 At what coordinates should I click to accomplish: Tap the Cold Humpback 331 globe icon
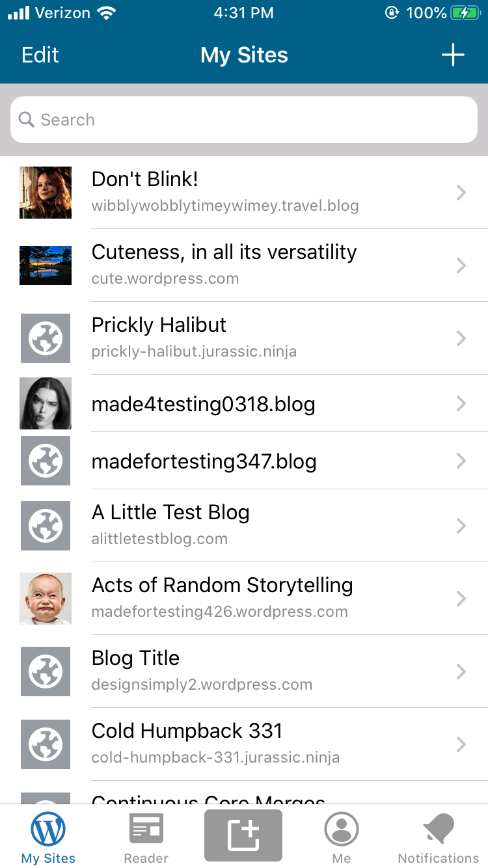click(x=46, y=744)
